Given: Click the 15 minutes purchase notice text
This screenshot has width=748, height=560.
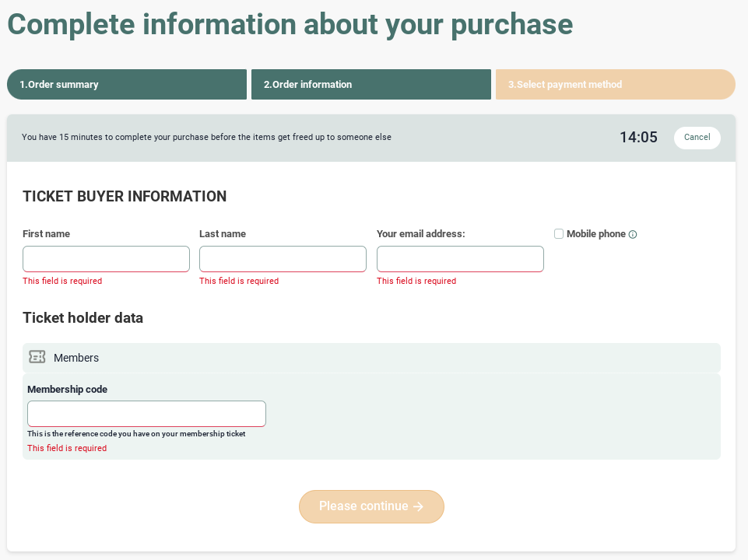Looking at the screenshot, I should tap(206, 138).
